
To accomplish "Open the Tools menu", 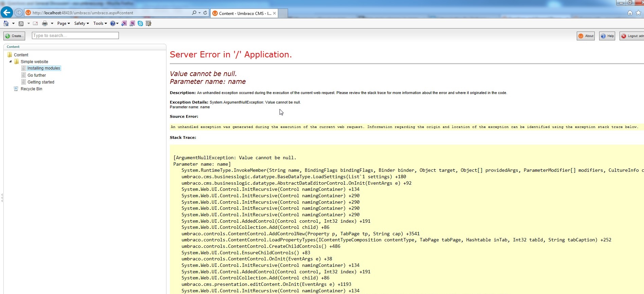I will pos(100,23).
